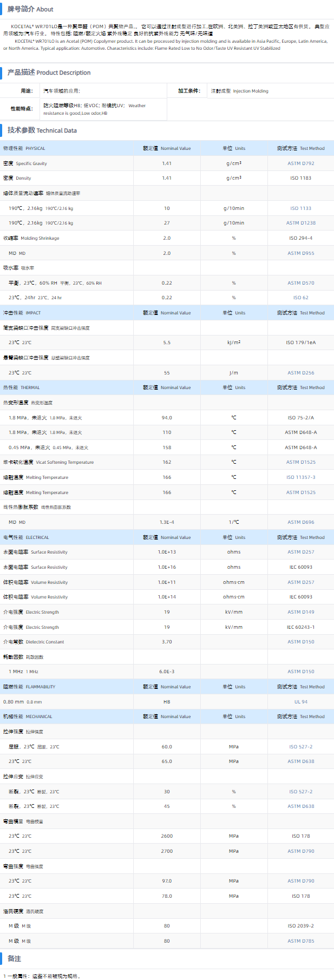Click the 3.70 dielectric constant value

167,642
